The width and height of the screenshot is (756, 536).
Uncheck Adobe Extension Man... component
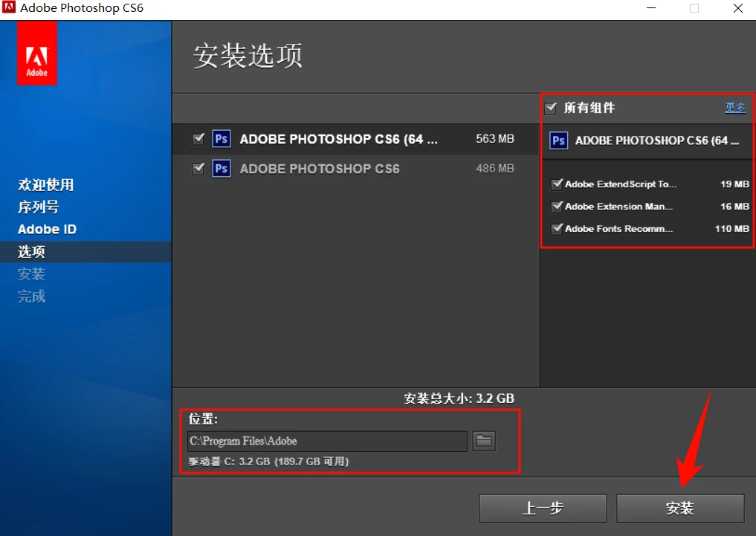[x=557, y=207]
